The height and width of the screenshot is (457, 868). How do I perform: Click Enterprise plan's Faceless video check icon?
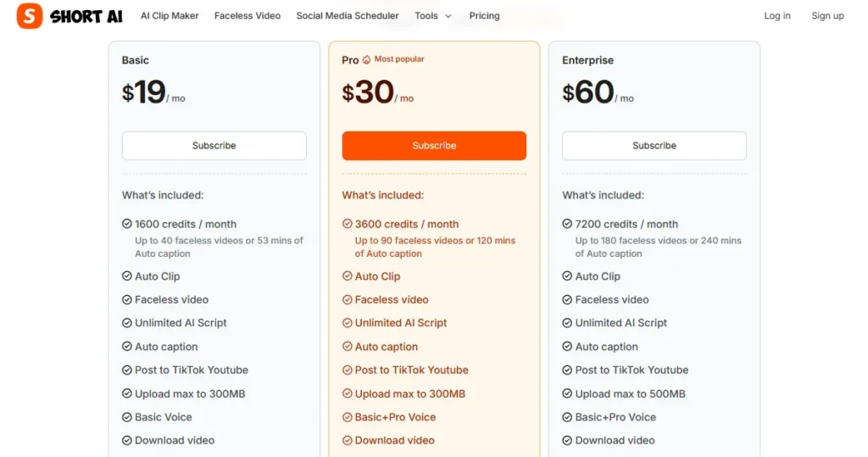click(x=568, y=300)
